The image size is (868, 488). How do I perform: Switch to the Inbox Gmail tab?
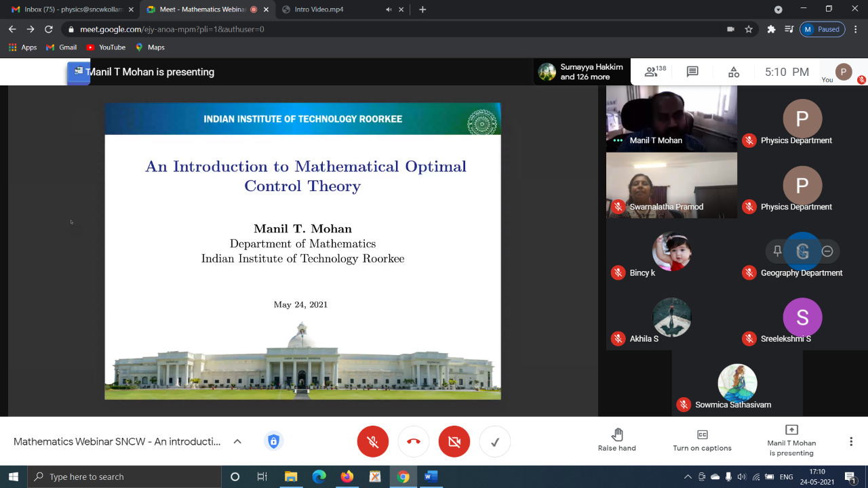pyautogui.click(x=68, y=9)
